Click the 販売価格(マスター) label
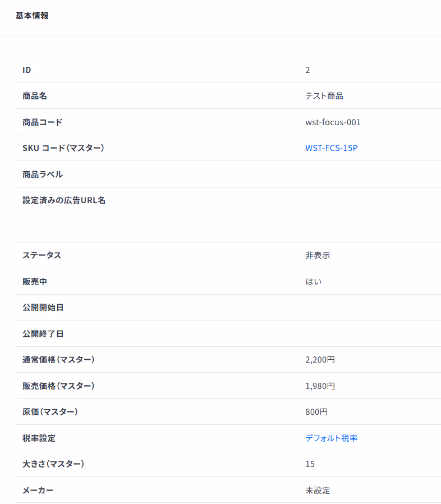The width and height of the screenshot is (441, 504). click(x=58, y=386)
